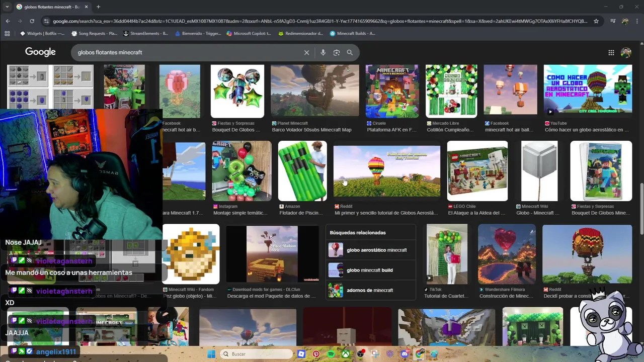The image size is (644, 362).
Task: Close the globos flotantes minecraft tab
Action: tap(86, 7)
